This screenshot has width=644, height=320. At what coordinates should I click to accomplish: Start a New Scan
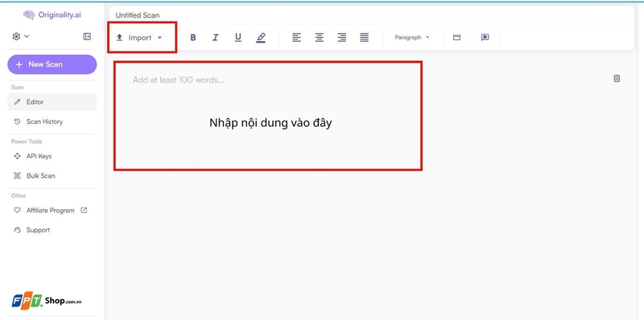[52, 64]
